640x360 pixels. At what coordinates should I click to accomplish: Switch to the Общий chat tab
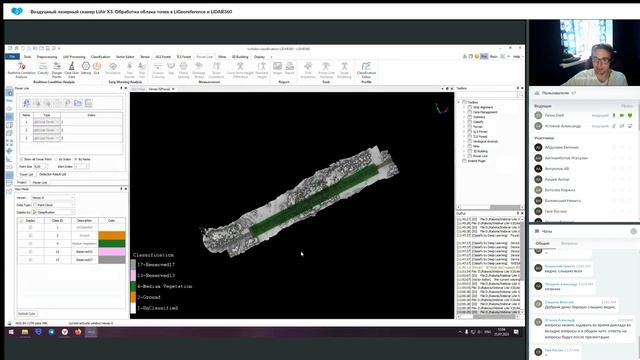(542, 243)
